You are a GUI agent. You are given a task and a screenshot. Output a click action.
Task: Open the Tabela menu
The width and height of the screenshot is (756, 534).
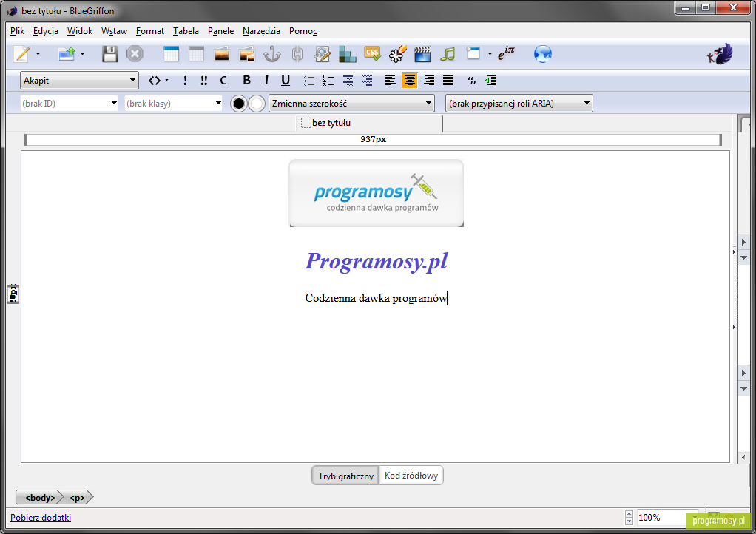tap(186, 31)
